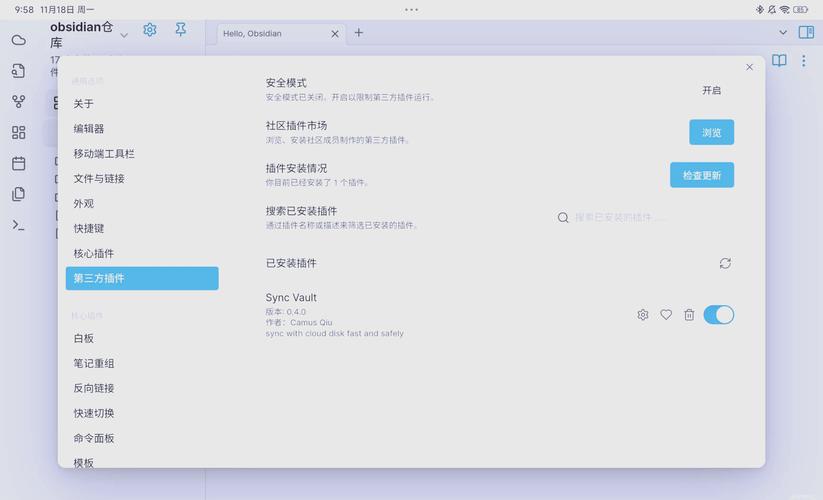This screenshot has height=500, width=823.
Task: Open 核心插件 settings section
Action: point(142,253)
